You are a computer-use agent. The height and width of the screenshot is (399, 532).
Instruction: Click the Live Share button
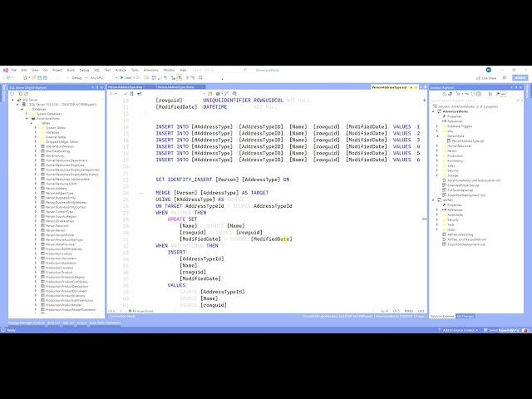[x=485, y=78]
